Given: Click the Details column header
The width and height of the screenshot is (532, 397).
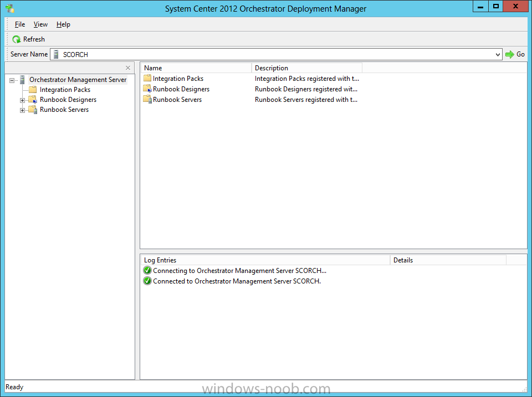Looking at the screenshot, I should point(448,260).
